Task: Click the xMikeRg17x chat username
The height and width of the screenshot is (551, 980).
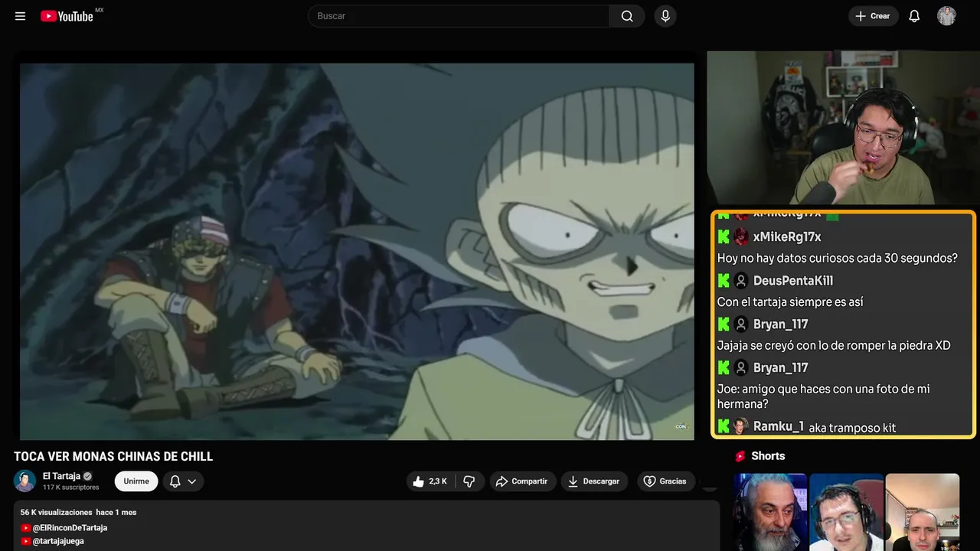Action: point(787,237)
